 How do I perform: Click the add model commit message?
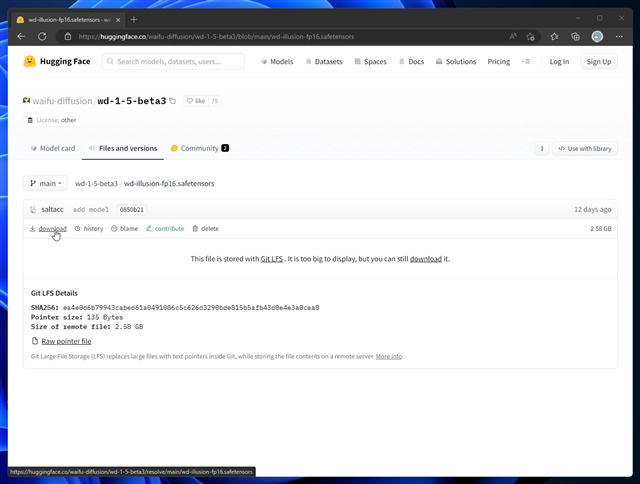point(91,210)
